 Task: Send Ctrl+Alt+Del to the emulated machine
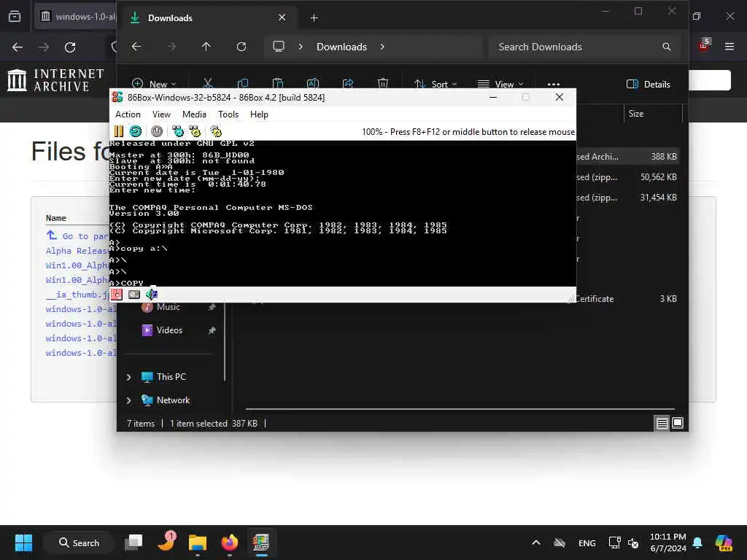(x=178, y=131)
